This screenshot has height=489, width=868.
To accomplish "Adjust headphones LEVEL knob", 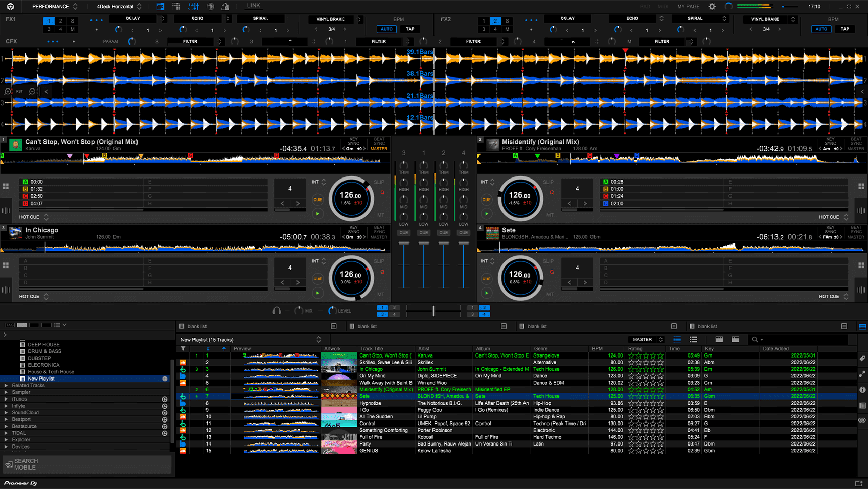I will pos(332,310).
